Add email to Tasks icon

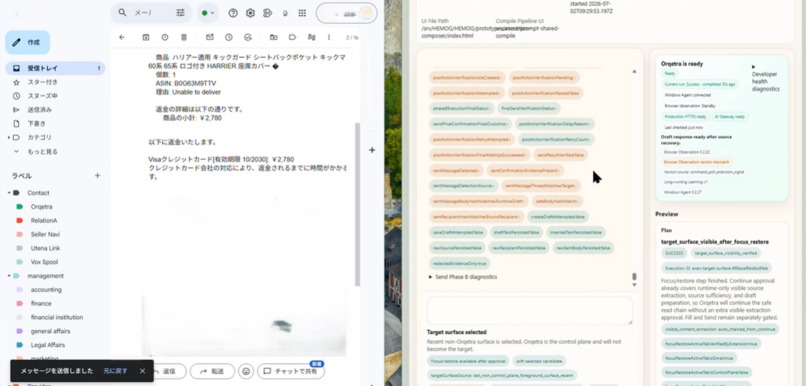(248, 37)
